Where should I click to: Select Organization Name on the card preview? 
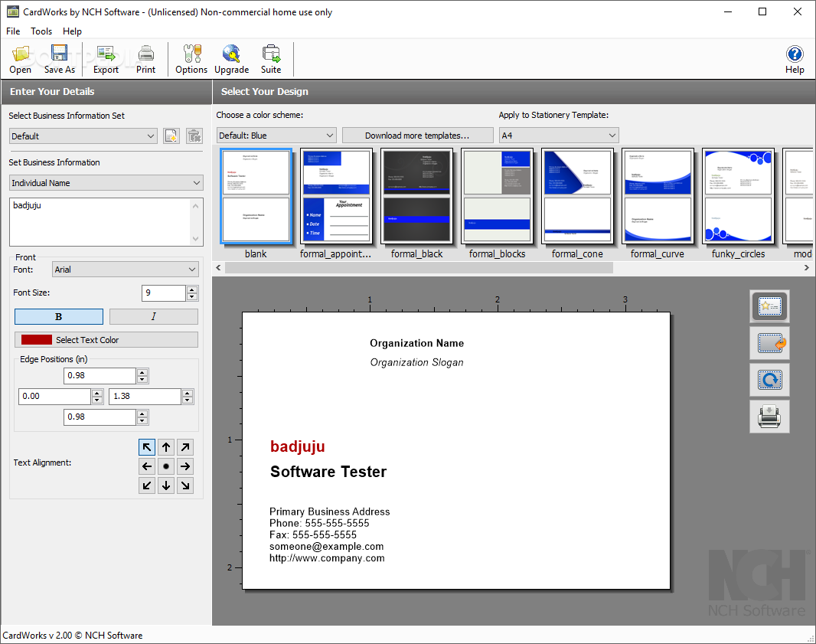click(x=417, y=343)
